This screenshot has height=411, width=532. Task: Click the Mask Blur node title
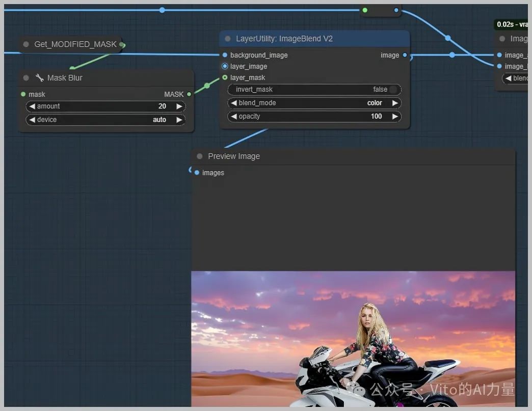(65, 77)
